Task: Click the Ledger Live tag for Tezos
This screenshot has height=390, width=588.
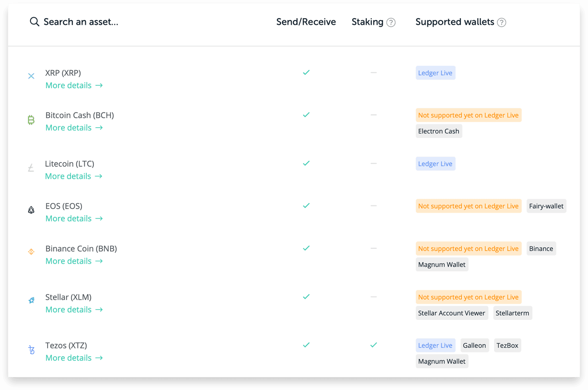Action: (x=436, y=346)
